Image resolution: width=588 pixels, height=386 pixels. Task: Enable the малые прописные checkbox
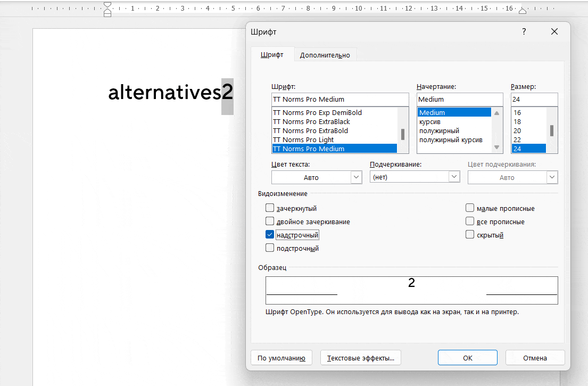click(470, 208)
